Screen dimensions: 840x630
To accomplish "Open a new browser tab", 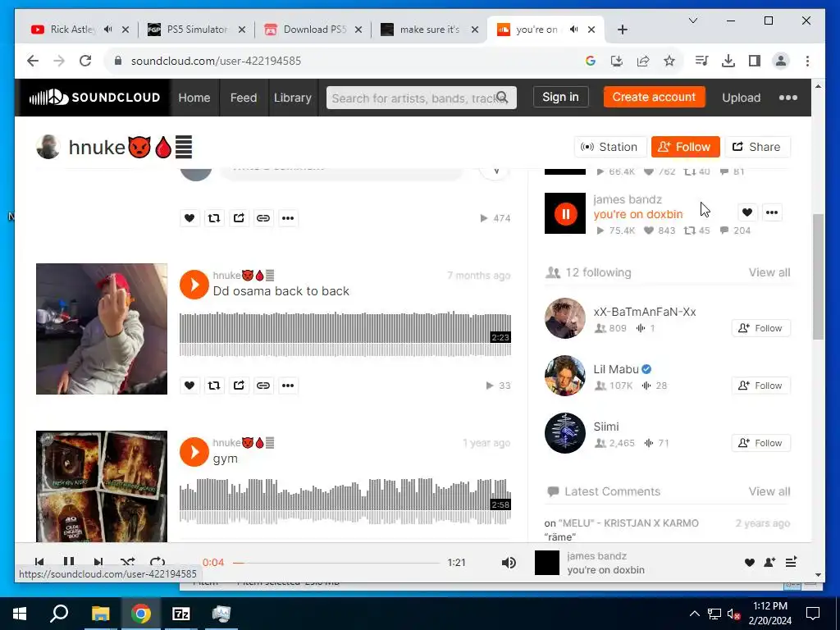I will coord(622,30).
